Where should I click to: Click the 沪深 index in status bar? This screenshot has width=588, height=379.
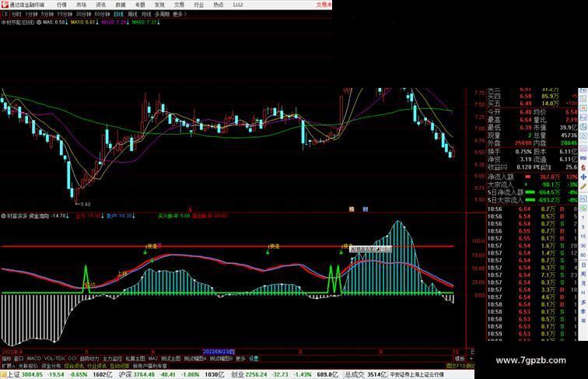point(125,374)
